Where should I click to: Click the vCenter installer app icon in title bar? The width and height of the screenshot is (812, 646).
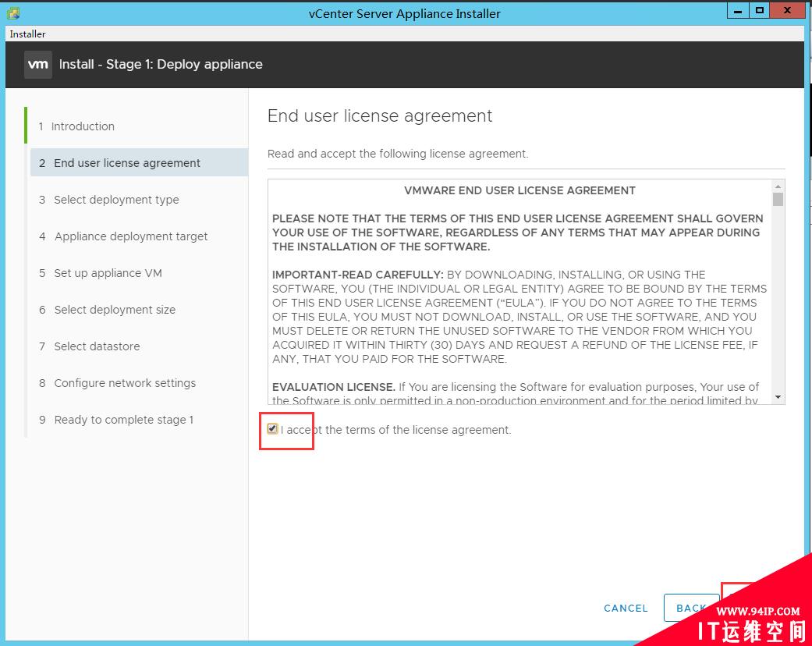tap(13, 13)
